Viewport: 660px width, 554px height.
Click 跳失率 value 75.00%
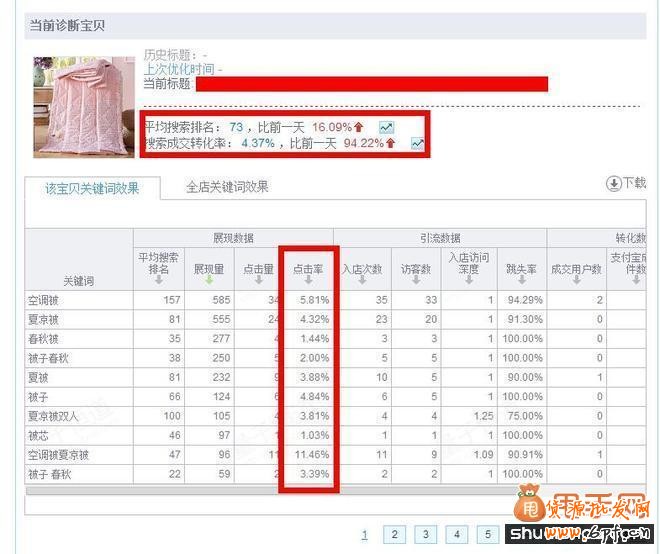point(525,416)
